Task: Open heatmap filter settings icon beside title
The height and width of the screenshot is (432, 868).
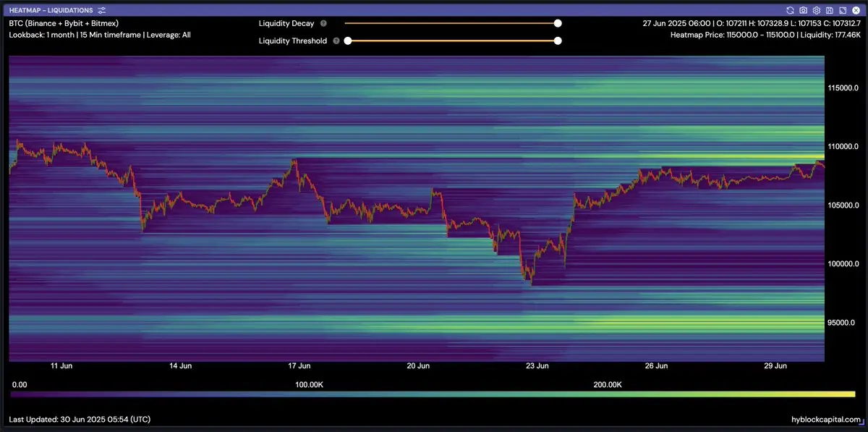Action: (102, 10)
